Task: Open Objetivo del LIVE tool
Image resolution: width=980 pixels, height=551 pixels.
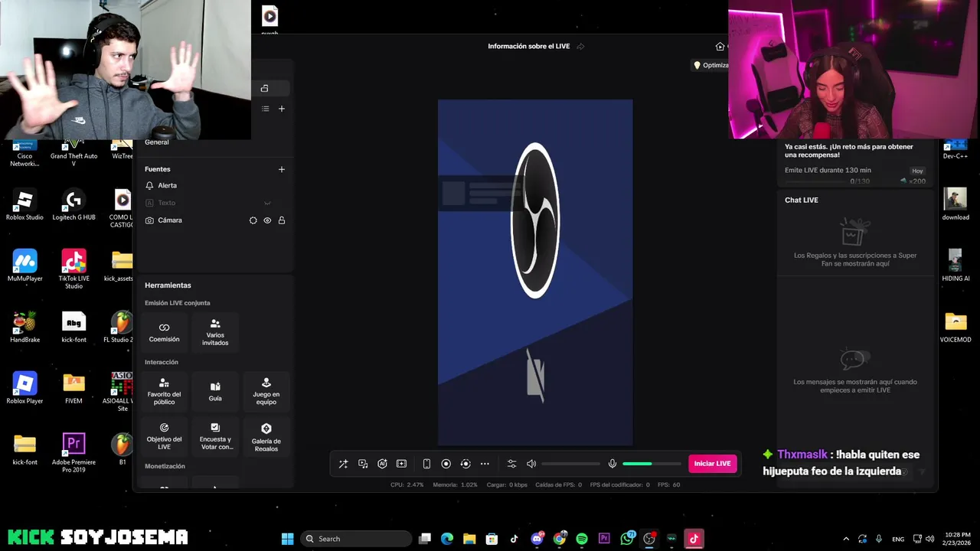Action: pyautogui.click(x=165, y=436)
